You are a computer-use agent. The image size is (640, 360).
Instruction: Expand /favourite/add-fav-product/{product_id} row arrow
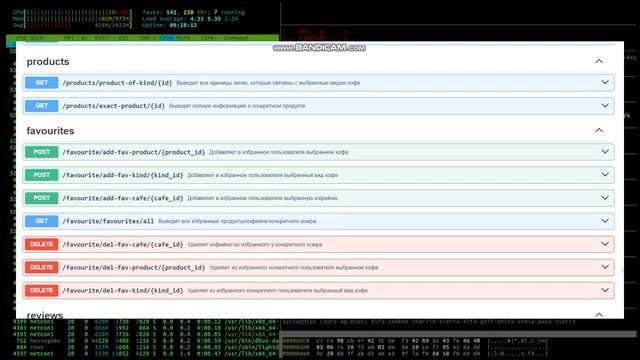(x=605, y=152)
